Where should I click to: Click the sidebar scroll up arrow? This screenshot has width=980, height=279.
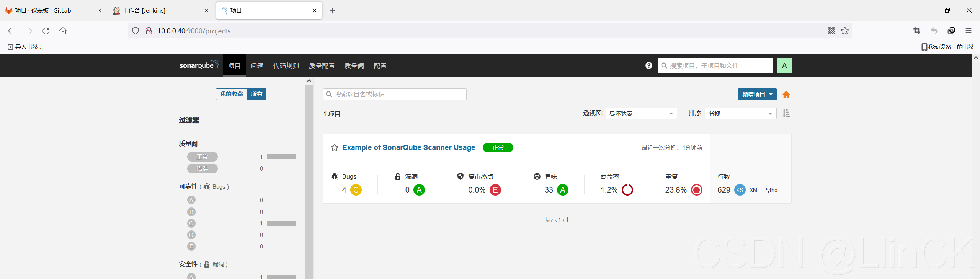pyautogui.click(x=309, y=81)
